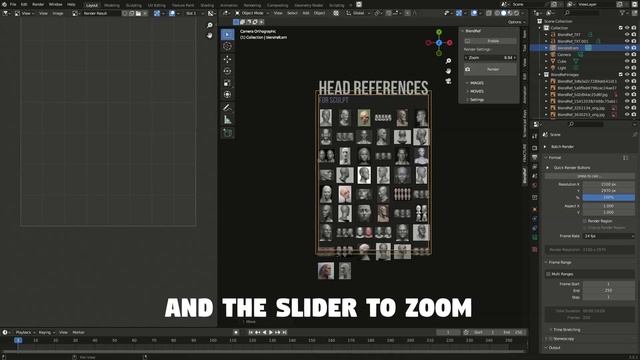Click the Blender logo menu icon
Viewport: 640px width, 360px height.
pyautogui.click(x=4, y=4)
